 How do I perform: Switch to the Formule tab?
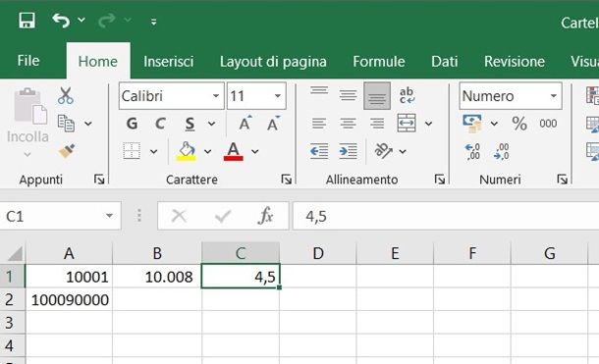click(x=379, y=62)
